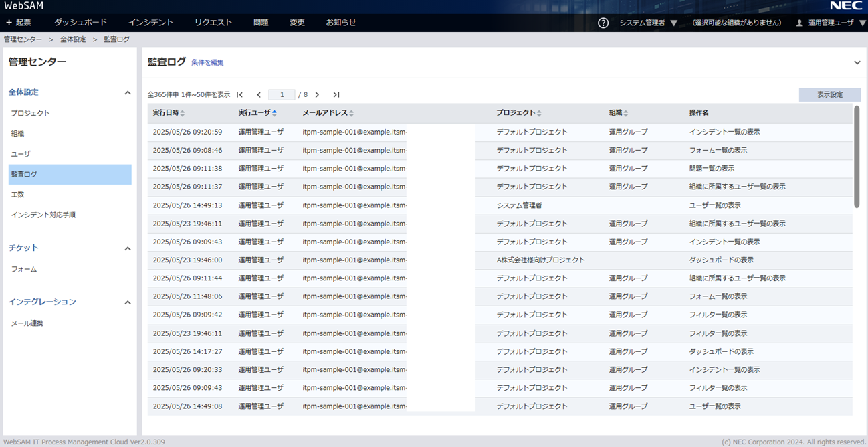Click the 表示設定 button
The width and height of the screenshot is (868, 447).
(829, 95)
